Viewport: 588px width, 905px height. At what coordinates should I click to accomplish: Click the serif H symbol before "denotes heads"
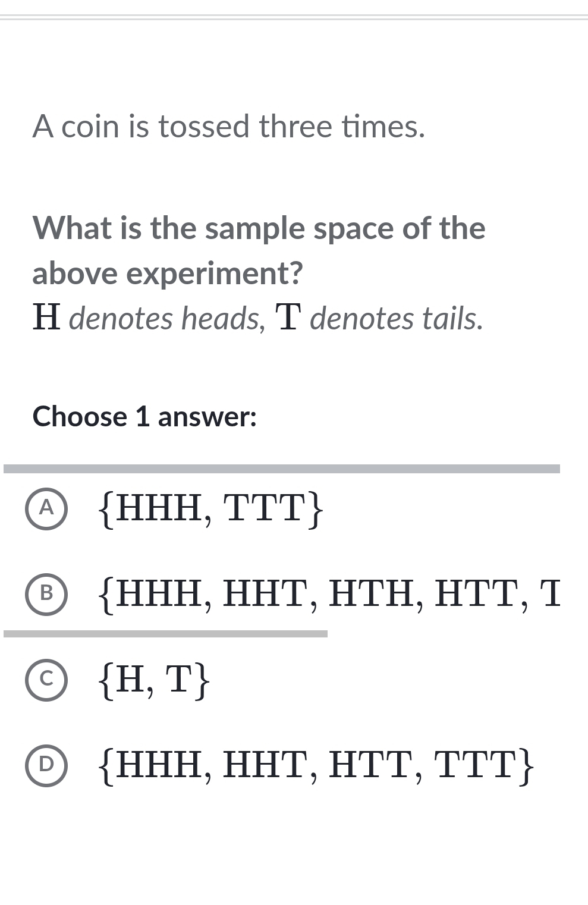(46, 317)
